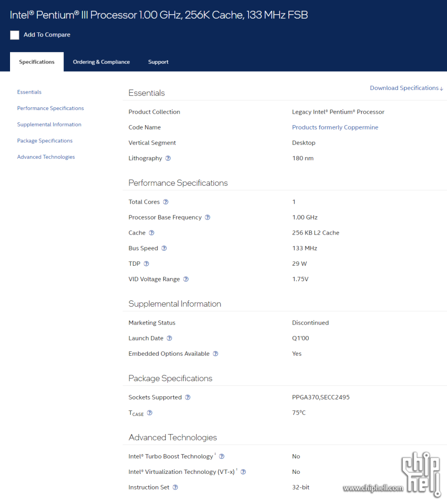Show help for Virtualization Technology (VT-x)

click(244, 472)
